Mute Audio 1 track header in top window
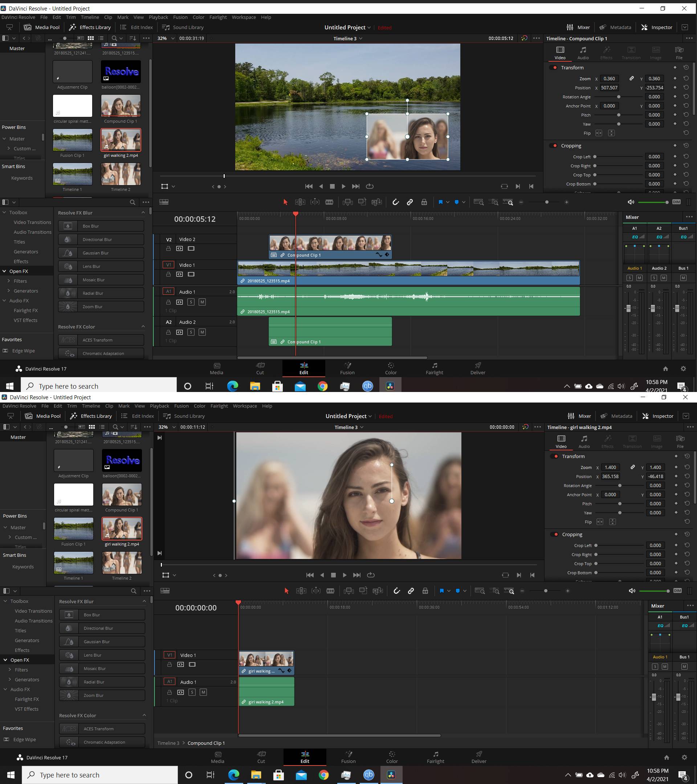 202,302
